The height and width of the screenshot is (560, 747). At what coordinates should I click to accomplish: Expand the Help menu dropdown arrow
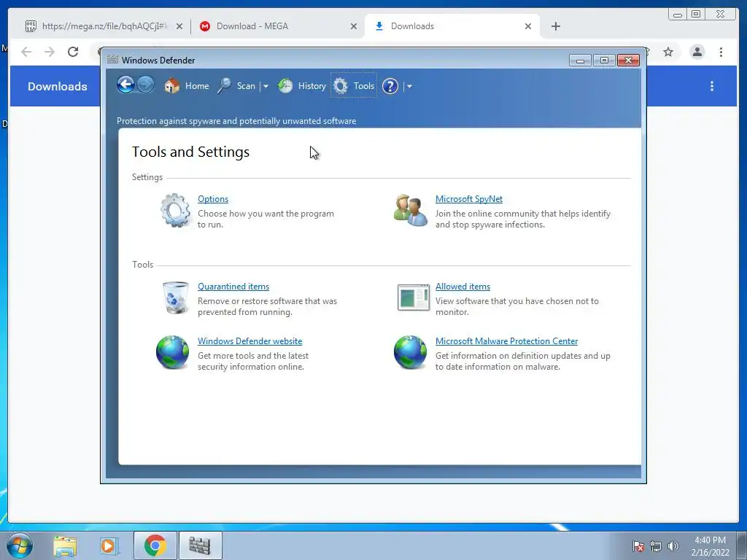click(x=409, y=86)
